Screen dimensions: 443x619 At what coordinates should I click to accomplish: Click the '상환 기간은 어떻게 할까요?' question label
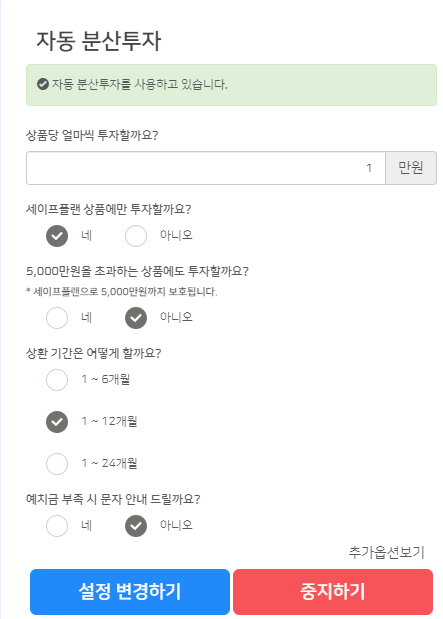coord(94,353)
